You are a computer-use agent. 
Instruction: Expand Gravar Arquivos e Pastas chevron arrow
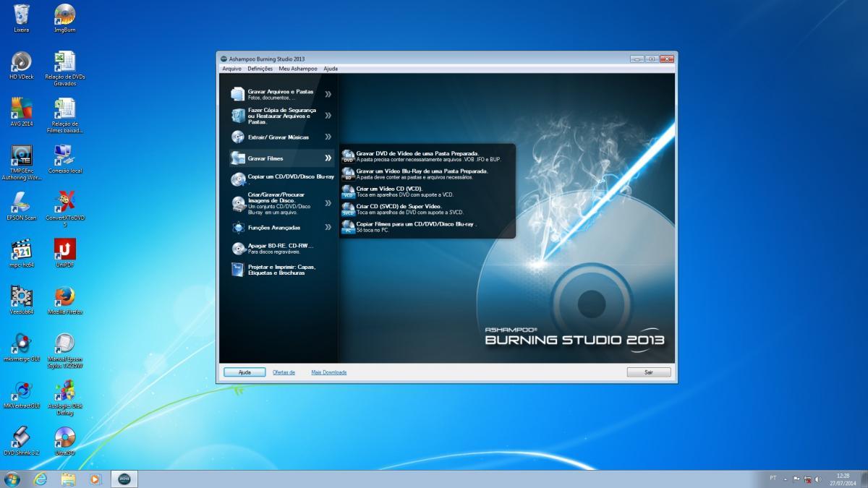[328, 94]
